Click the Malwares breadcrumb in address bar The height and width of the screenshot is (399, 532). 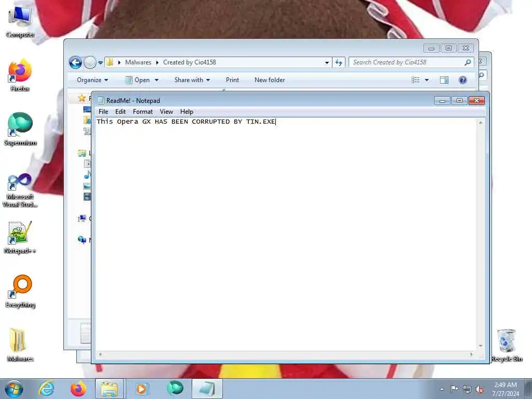pyautogui.click(x=138, y=62)
